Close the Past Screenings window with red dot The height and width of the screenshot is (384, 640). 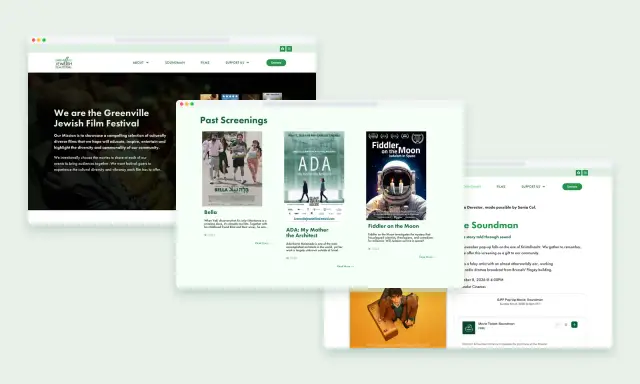pos(182,104)
